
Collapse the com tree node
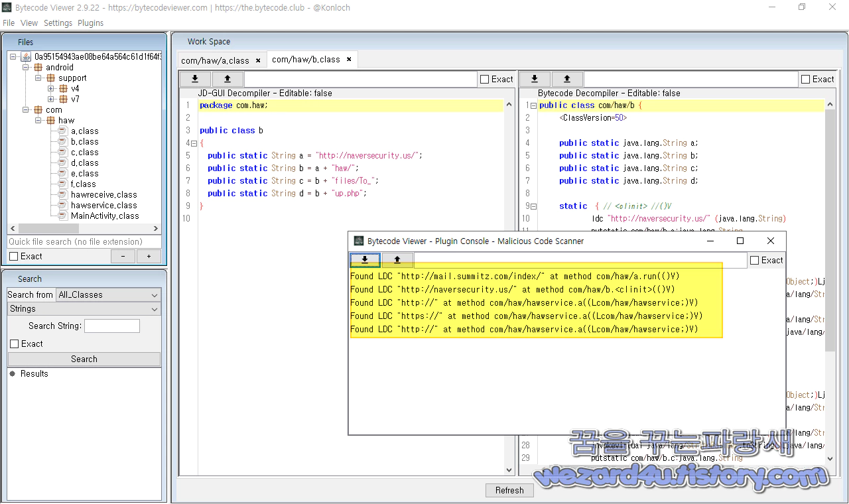coord(26,110)
